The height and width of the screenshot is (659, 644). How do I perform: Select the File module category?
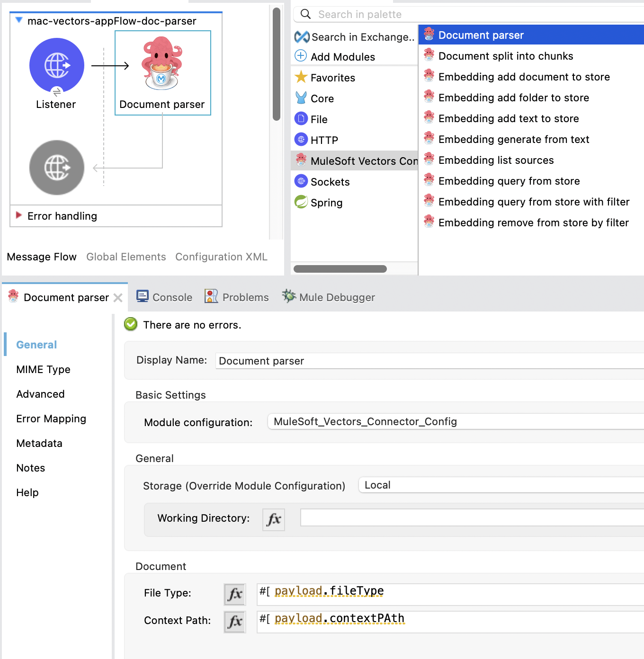(x=311, y=119)
